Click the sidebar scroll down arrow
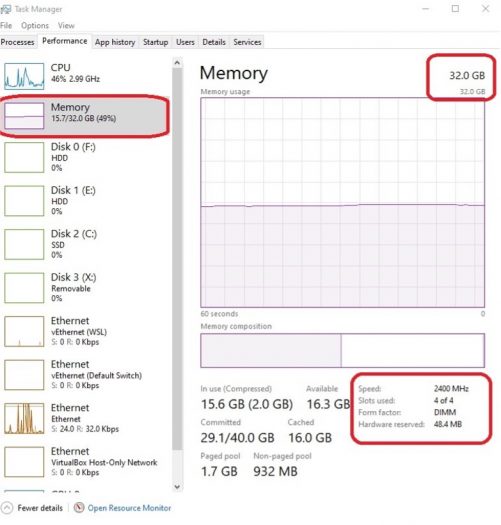The height and width of the screenshot is (525, 501). pos(177,486)
